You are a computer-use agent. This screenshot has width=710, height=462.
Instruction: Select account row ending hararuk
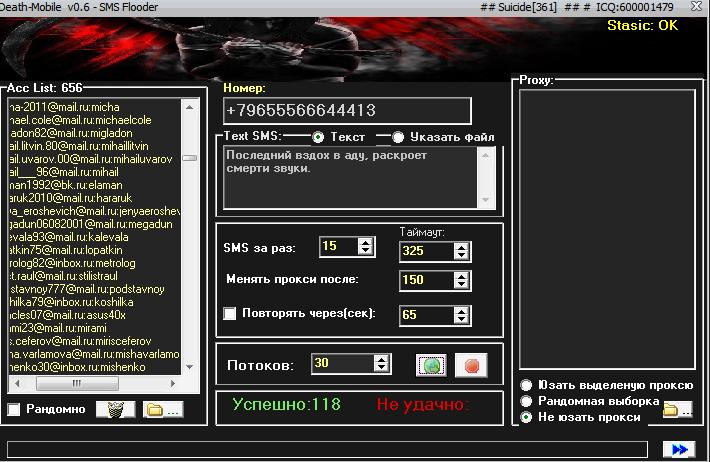(95, 198)
